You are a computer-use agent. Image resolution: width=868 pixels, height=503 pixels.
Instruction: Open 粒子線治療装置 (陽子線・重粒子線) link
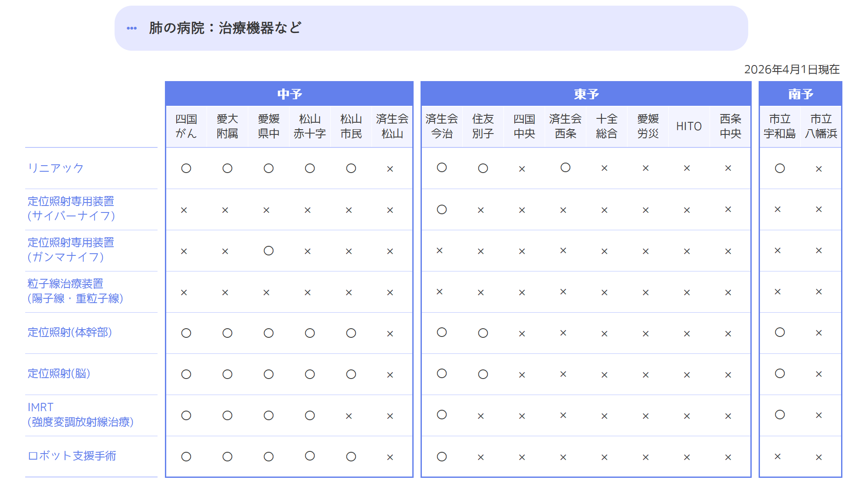76,291
